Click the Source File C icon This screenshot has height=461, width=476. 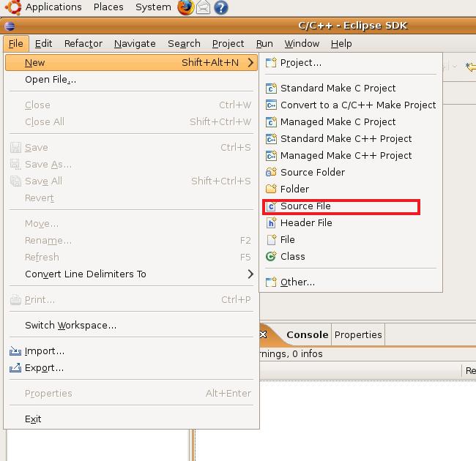click(271, 206)
